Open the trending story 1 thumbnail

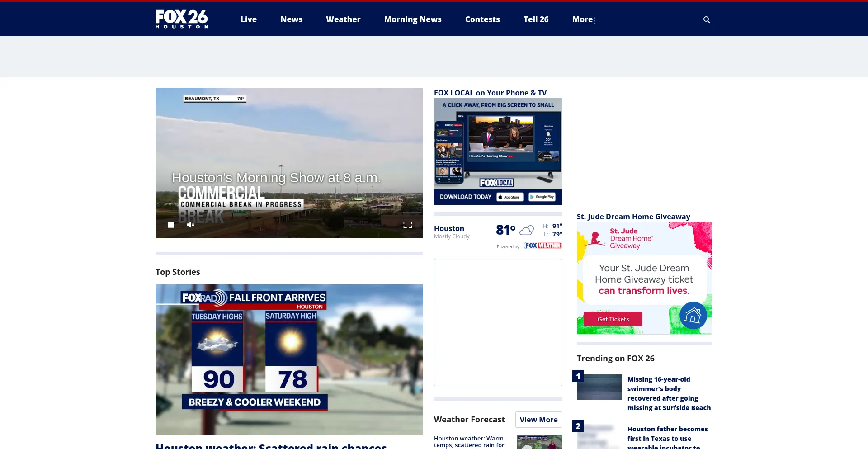coord(599,387)
